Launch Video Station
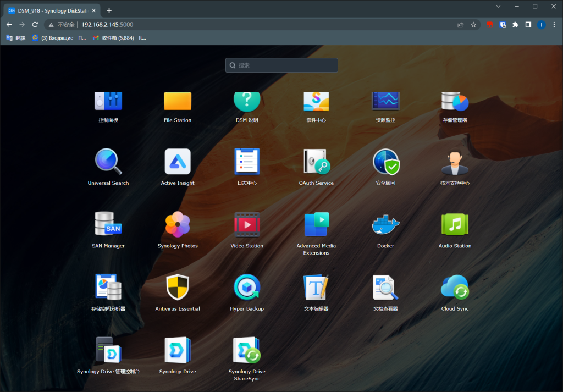The height and width of the screenshot is (392, 563). point(247,225)
